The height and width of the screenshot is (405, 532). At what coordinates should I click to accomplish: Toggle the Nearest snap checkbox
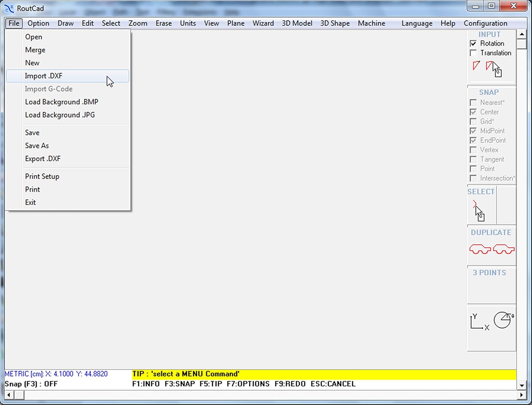pyautogui.click(x=473, y=103)
